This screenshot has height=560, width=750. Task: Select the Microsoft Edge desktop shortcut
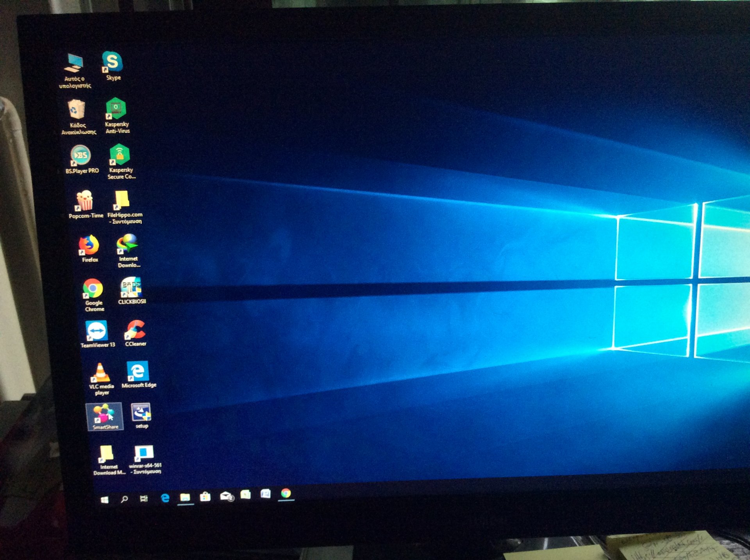(138, 375)
